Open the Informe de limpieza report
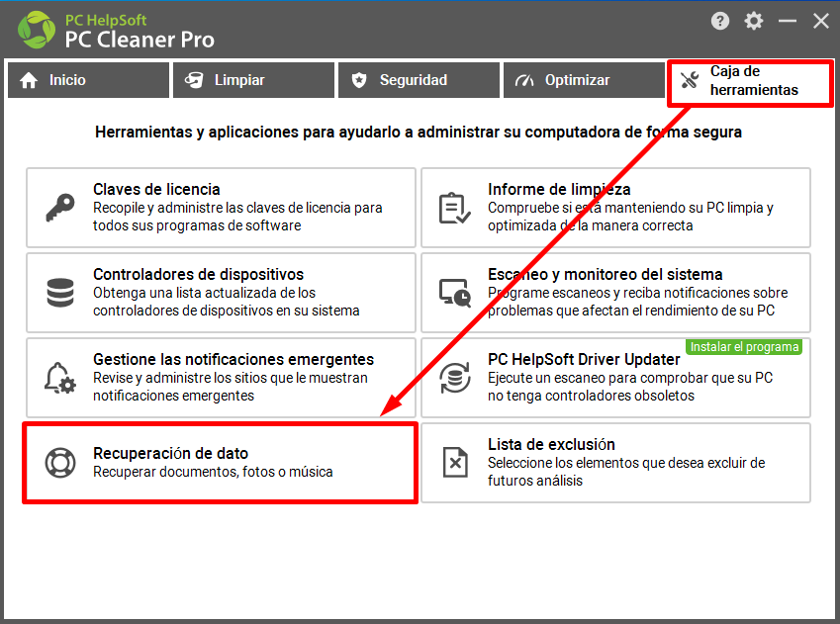The height and width of the screenshot is (624, 840). (615, 208)
